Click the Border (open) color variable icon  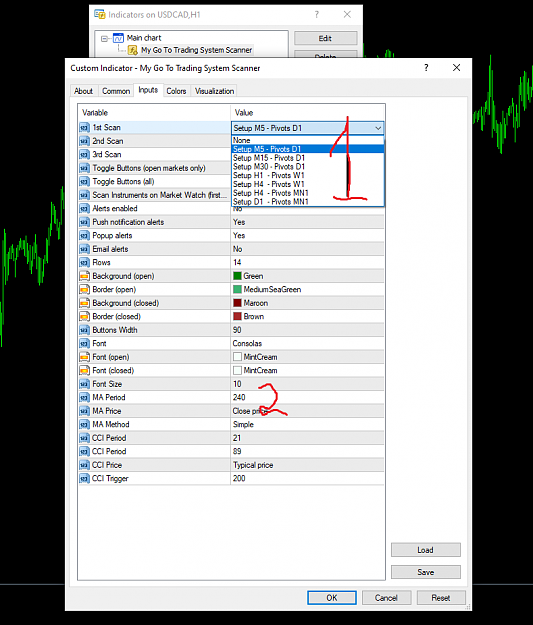(84, 289)
